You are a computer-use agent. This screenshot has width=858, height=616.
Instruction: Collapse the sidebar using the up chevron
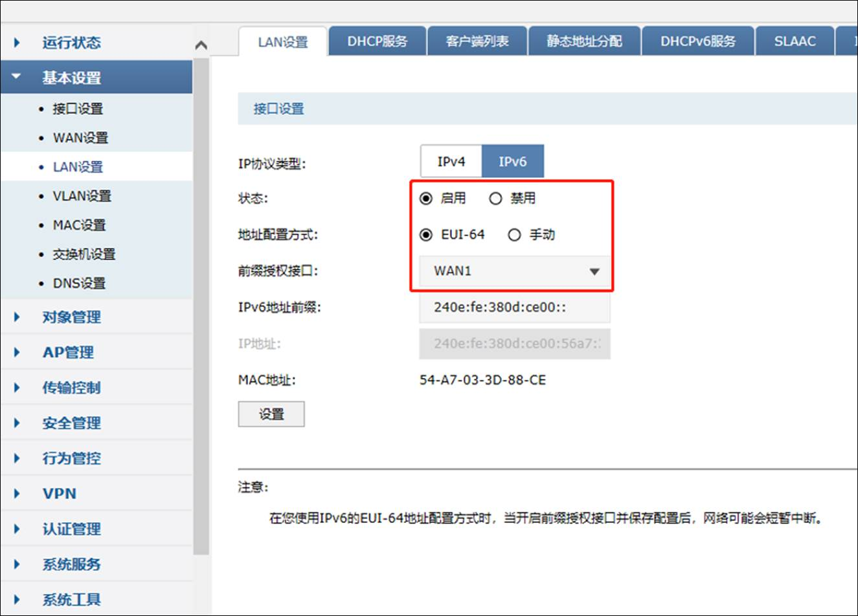(201, 43)
